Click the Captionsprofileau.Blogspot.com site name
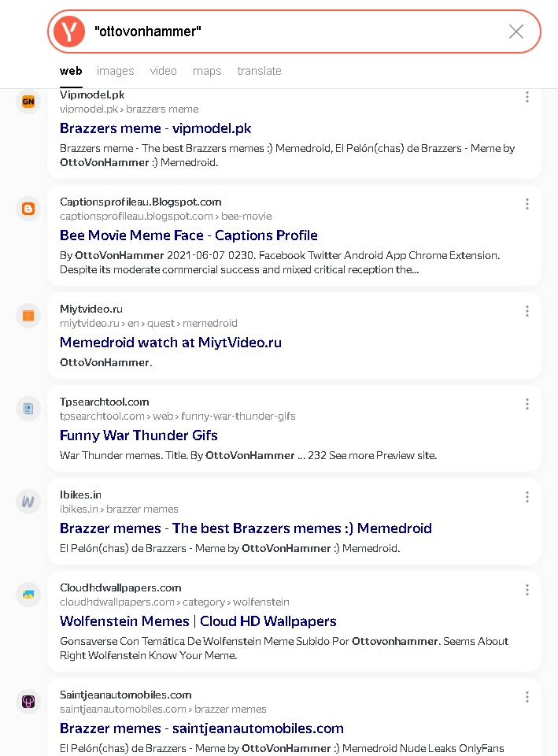This screenshot has height=756, width=558. [141, 202]
